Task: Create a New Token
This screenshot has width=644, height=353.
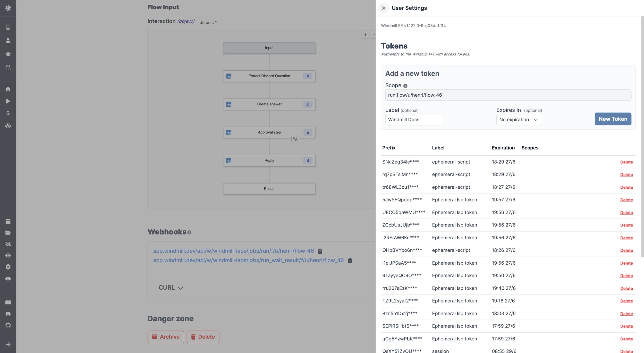Action: pyautogui.click(x=613, y=119)
